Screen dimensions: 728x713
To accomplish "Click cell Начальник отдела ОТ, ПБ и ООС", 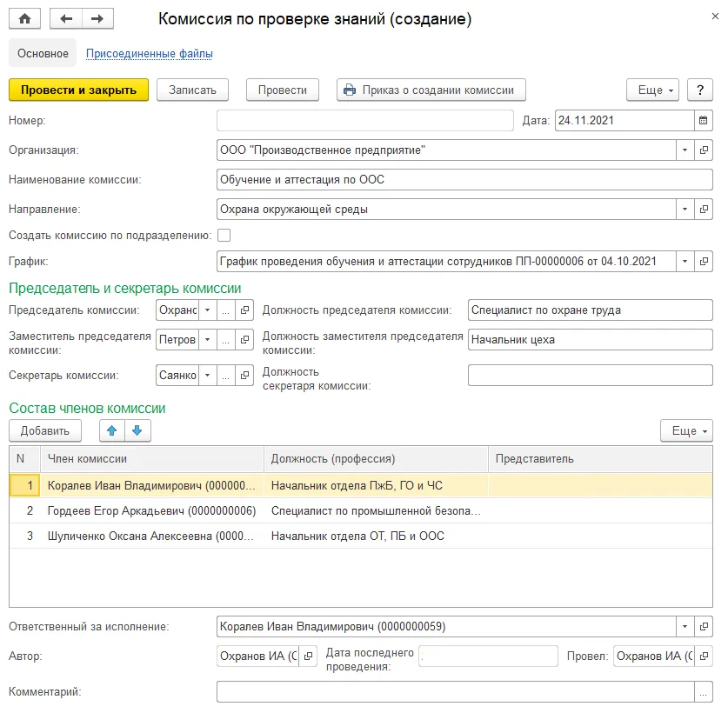I will point(376,536).
